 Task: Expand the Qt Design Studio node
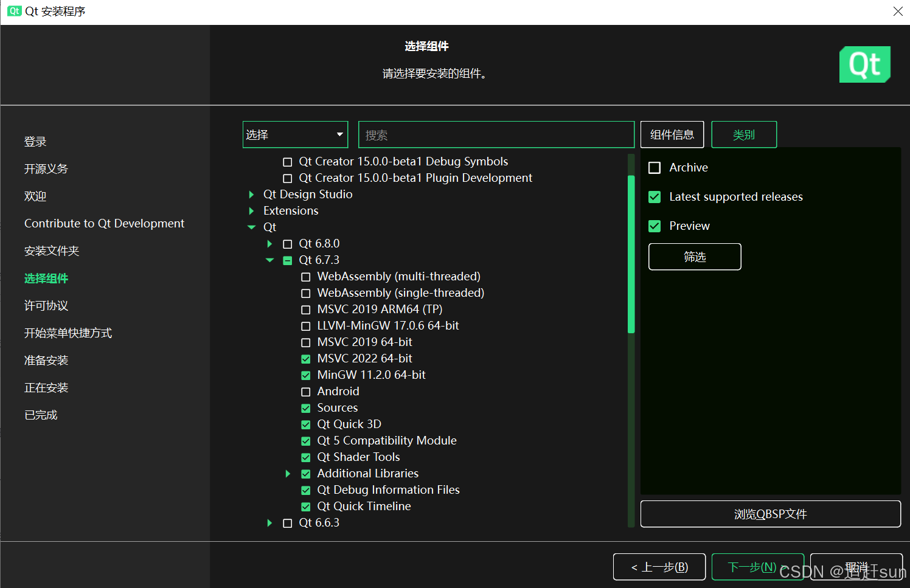coord(251,195)
